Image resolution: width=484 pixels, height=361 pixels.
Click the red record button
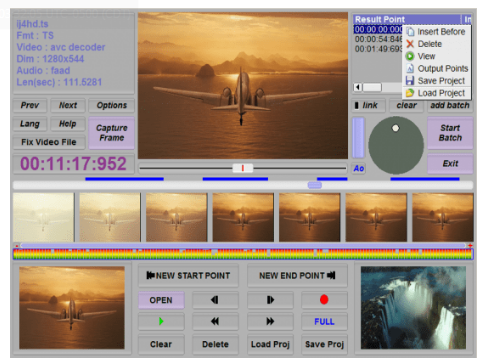click(324, 300)
